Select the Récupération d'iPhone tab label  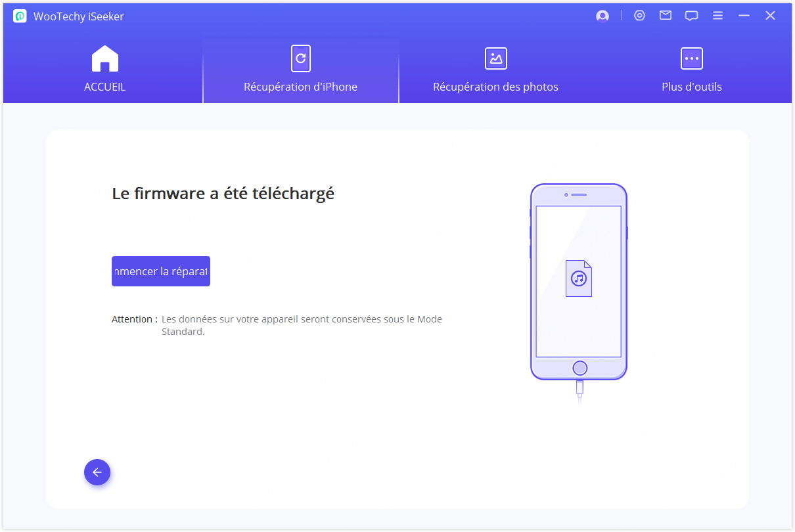pos(300,87)
